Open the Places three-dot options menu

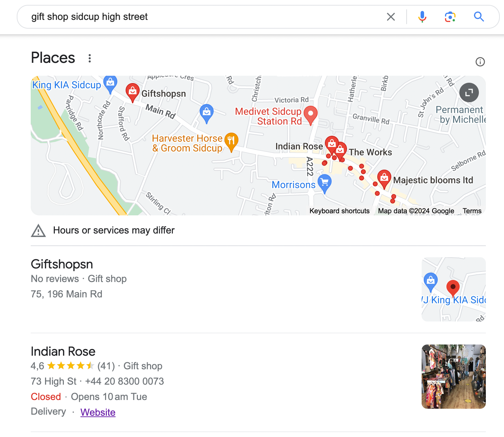click(90, 58)
